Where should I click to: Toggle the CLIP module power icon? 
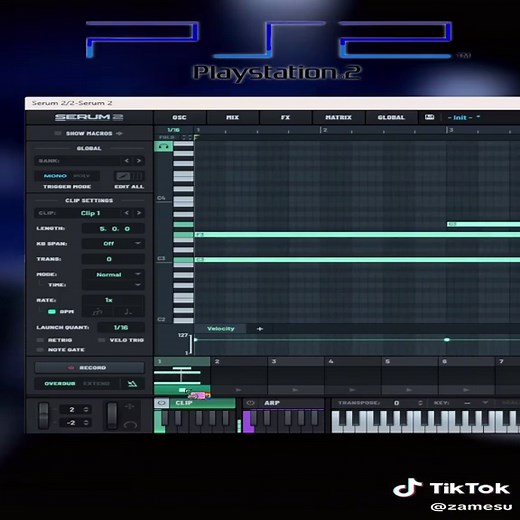point(162,403)
